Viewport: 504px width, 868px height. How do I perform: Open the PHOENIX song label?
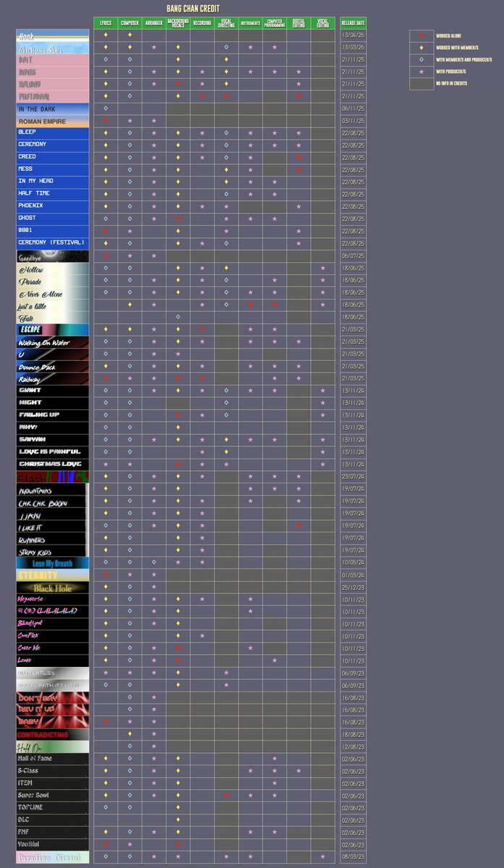[53, 205]
